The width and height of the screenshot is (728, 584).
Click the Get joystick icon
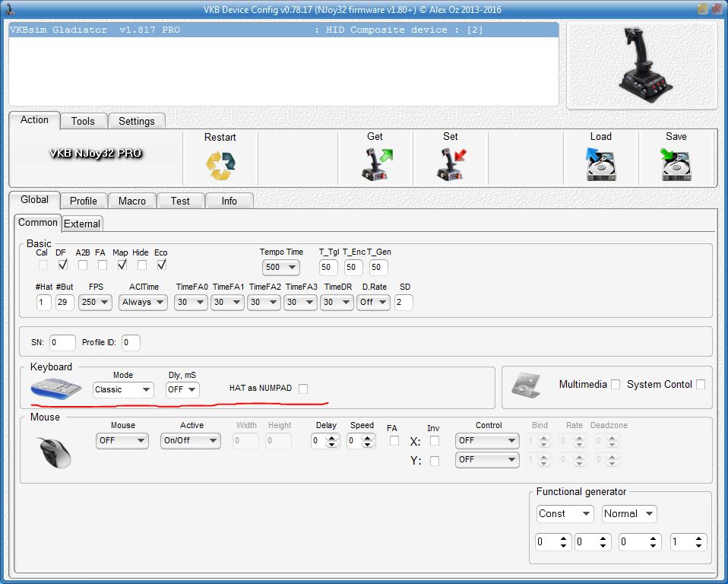375,164
